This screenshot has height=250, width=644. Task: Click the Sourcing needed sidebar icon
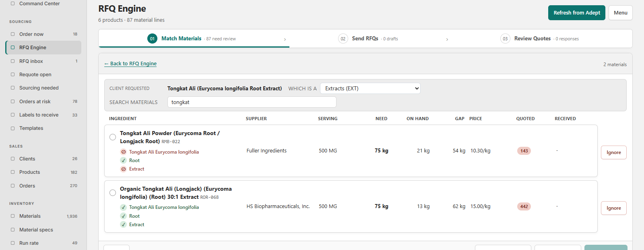click(12, 88)
